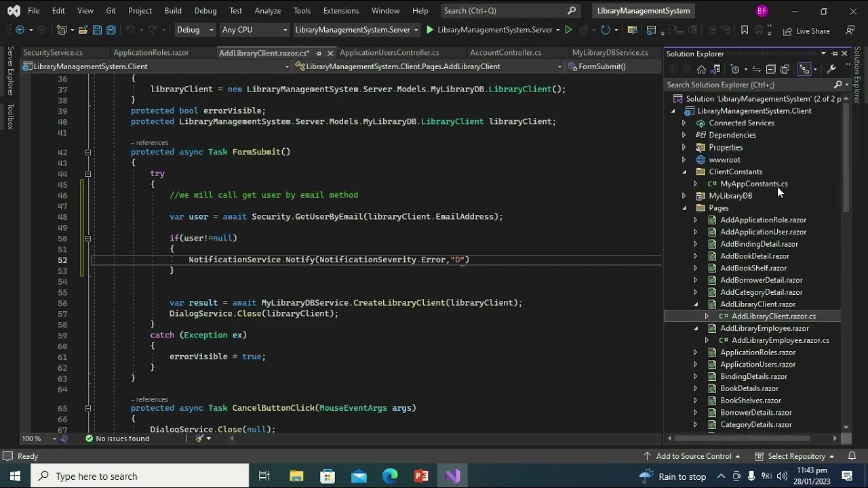This screenshot has width=868, height=488.
Task: Expand the Connected Services node
Action: click(684, 123)
